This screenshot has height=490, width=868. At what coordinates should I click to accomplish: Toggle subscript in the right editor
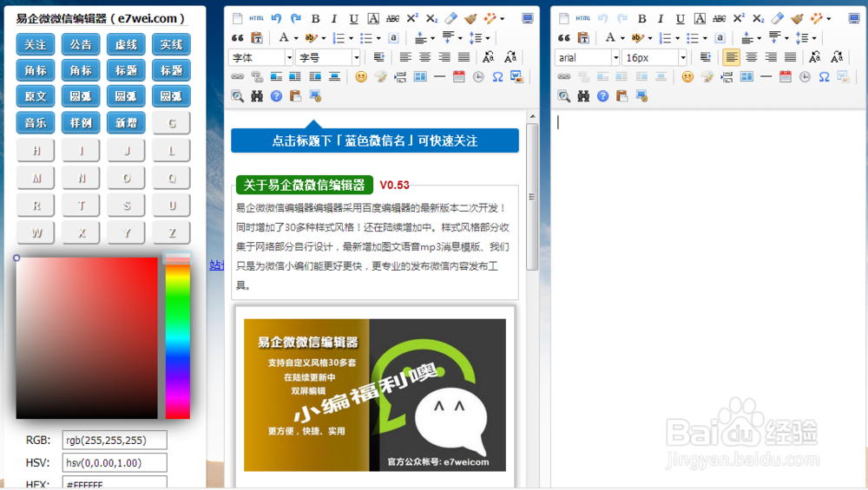pyautogui.click(x=759, y=18)
